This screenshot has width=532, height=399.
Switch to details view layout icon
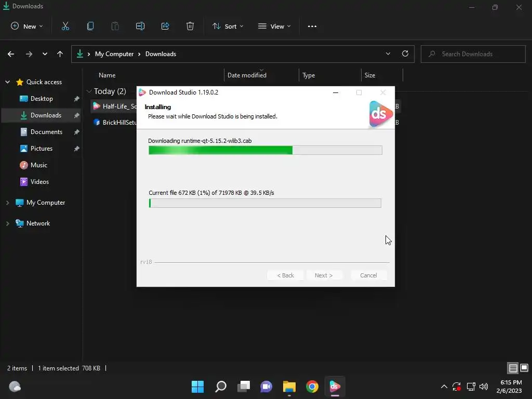tap(513, 368)
